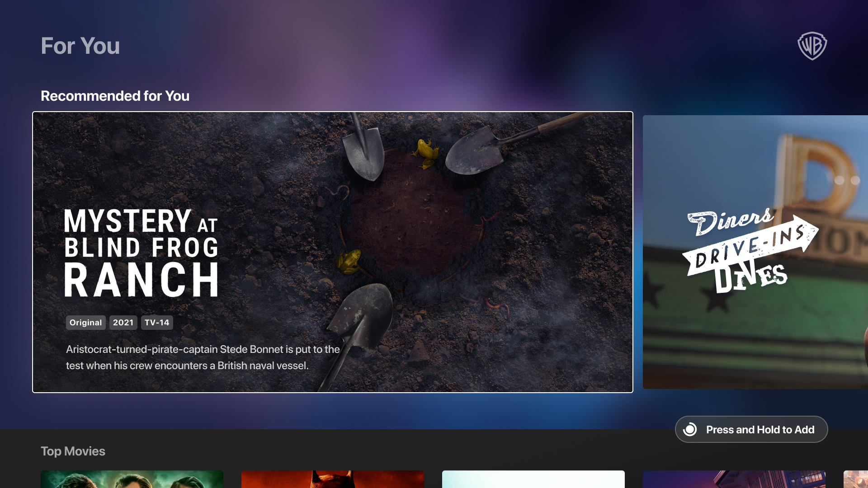Open the purple building Top Movies poster
The height and width of the screenshot is (488, 868).
click(x=734, y=479)
